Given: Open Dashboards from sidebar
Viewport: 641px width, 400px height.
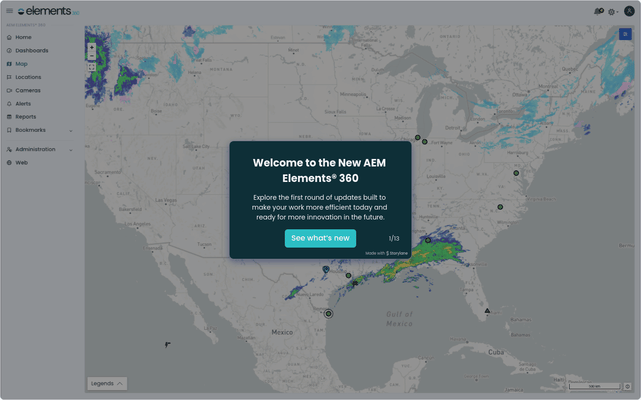Looking at the screenshot, I should click(31, 50).
